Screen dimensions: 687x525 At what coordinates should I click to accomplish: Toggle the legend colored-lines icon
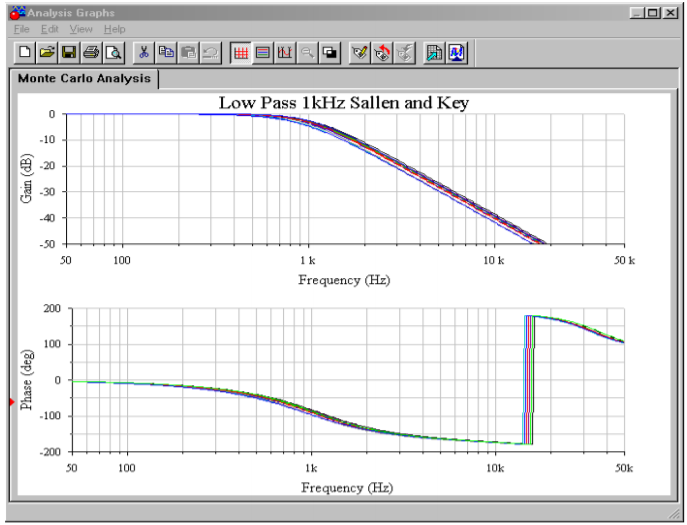coord(263,53)
